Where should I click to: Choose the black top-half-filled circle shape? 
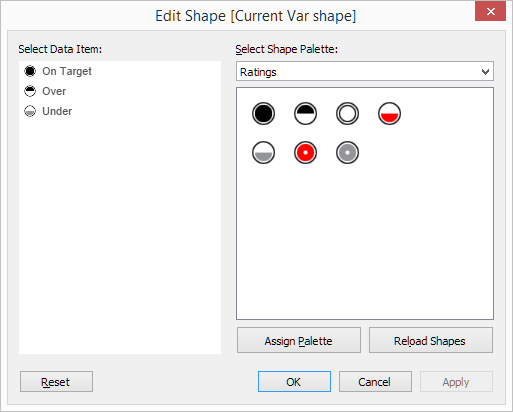click(x=305, y=114)
